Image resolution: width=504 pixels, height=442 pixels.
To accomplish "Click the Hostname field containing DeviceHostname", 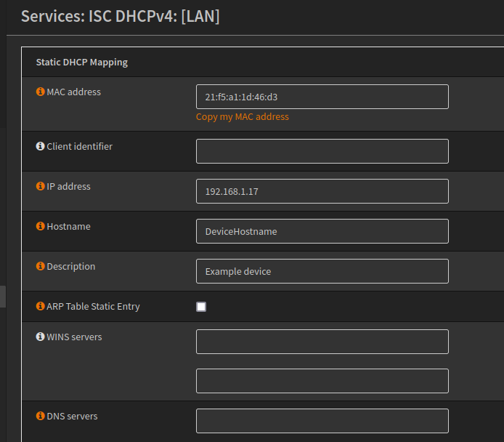I will (x=322, y=231).
